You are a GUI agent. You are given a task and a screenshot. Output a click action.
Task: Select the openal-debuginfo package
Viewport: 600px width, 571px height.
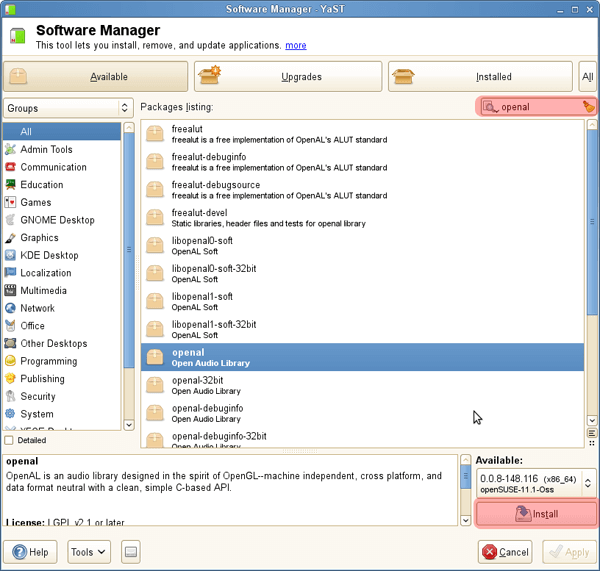(362, 413)
